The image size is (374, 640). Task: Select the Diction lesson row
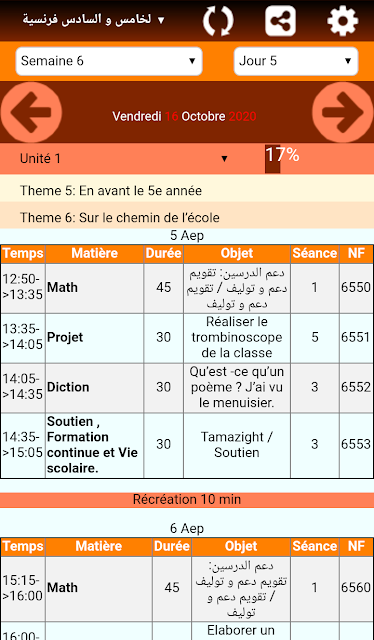(187, 387)
